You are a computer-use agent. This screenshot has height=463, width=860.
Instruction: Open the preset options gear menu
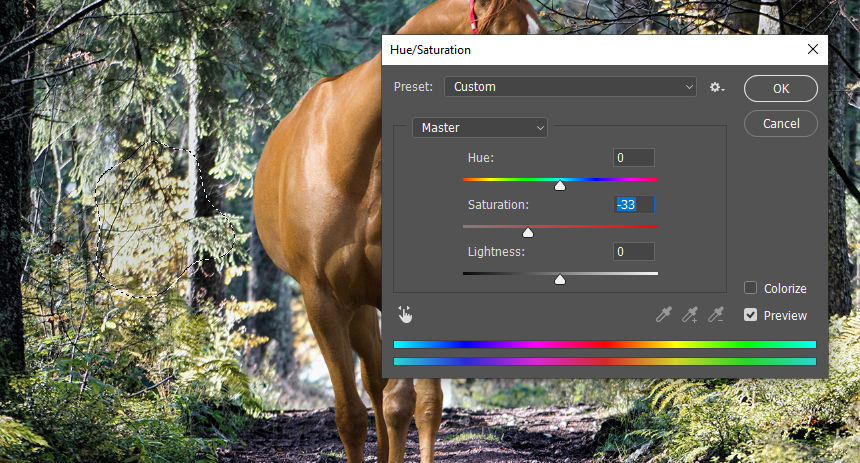tap(717, 87)
